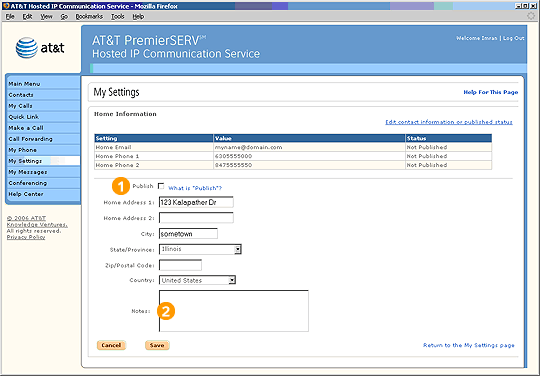540x376 pixels.
Task: Open 'Help For This Page' link
Action: (491, 92)
